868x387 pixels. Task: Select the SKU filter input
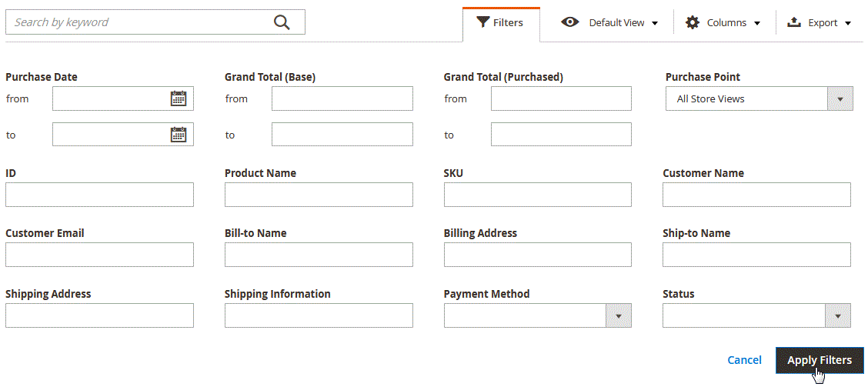tap(538, 195)
